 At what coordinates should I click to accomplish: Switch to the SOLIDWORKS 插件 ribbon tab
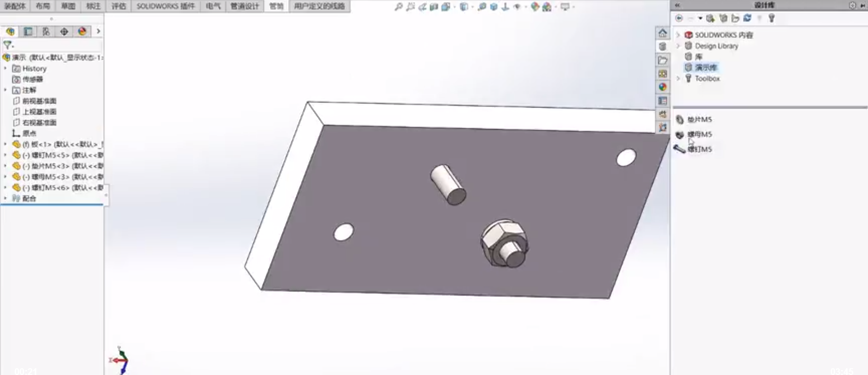[165, 6]
